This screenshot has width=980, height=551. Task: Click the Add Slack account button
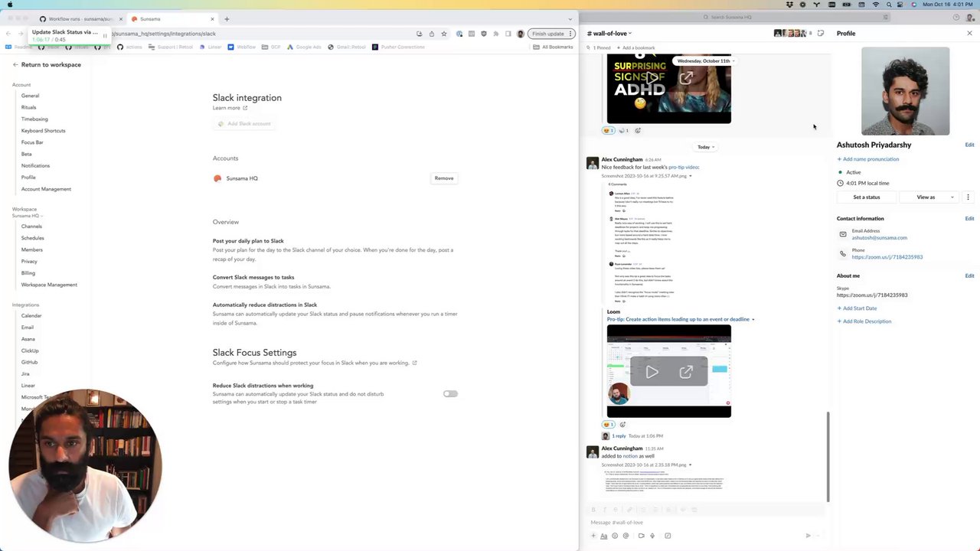[244, 123]
